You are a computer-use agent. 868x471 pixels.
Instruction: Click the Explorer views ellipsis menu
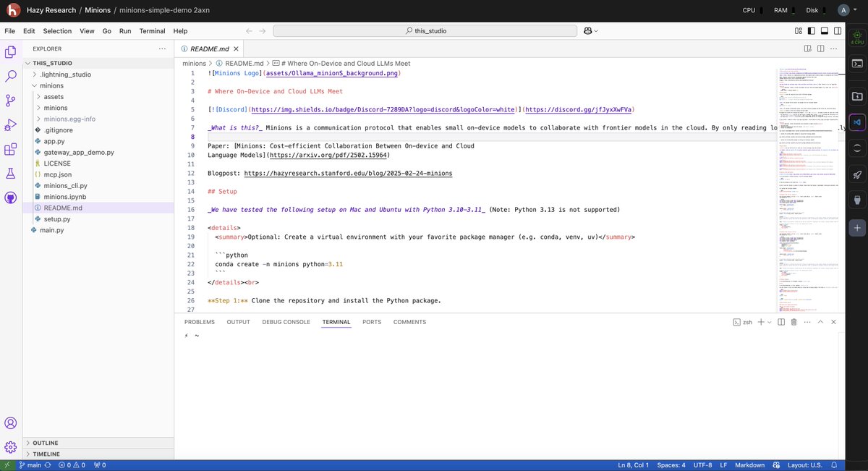(x=162, y=48)
